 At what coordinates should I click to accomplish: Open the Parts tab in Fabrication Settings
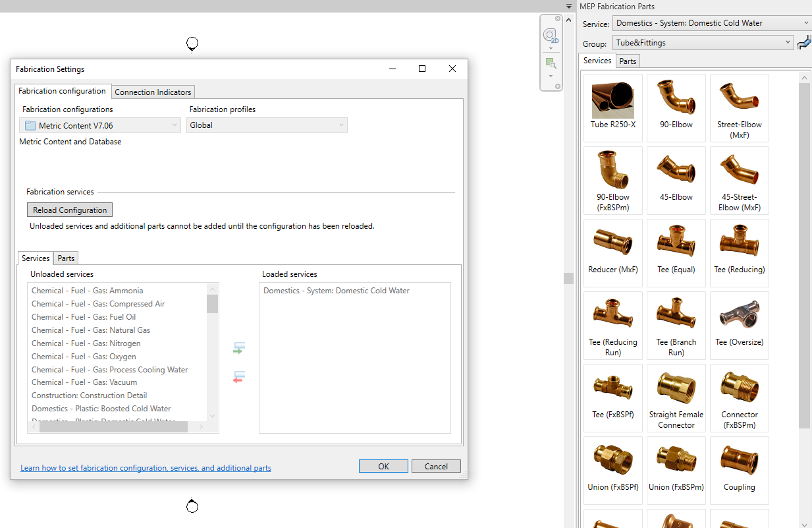coord(67,258)
